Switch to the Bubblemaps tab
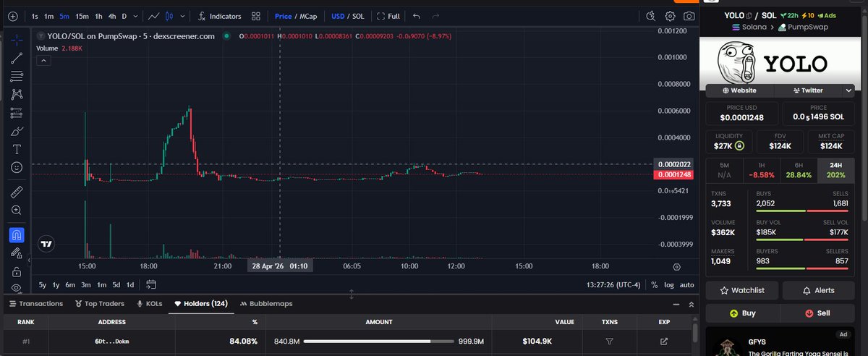Viewport: 868px width, 356px height. [x=266, y=304]
